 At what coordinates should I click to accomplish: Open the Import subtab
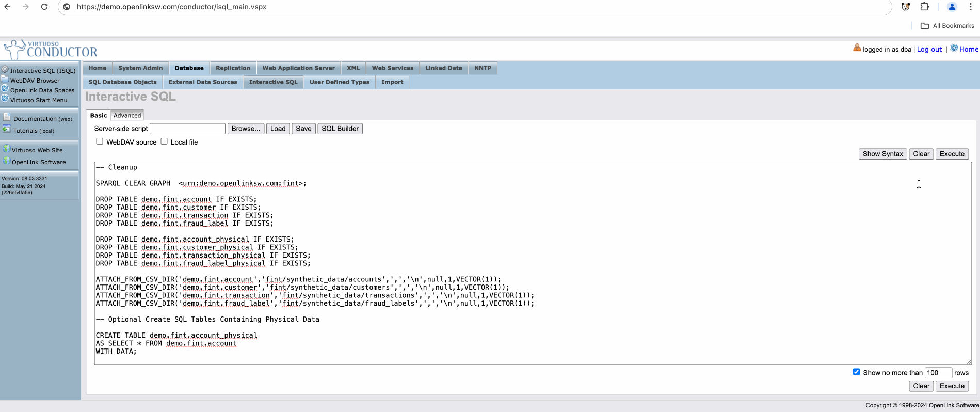pyautogui.click(x=392, y=82)
